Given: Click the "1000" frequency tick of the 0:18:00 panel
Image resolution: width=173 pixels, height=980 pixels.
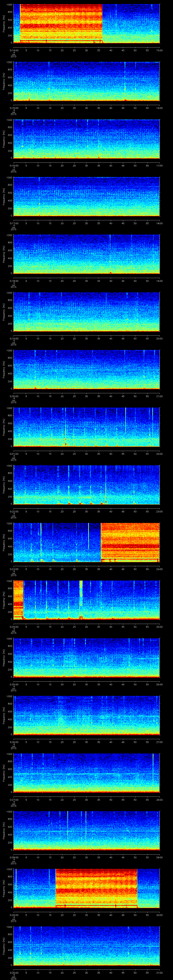Looking at the screenshot, I should [9, 235].
